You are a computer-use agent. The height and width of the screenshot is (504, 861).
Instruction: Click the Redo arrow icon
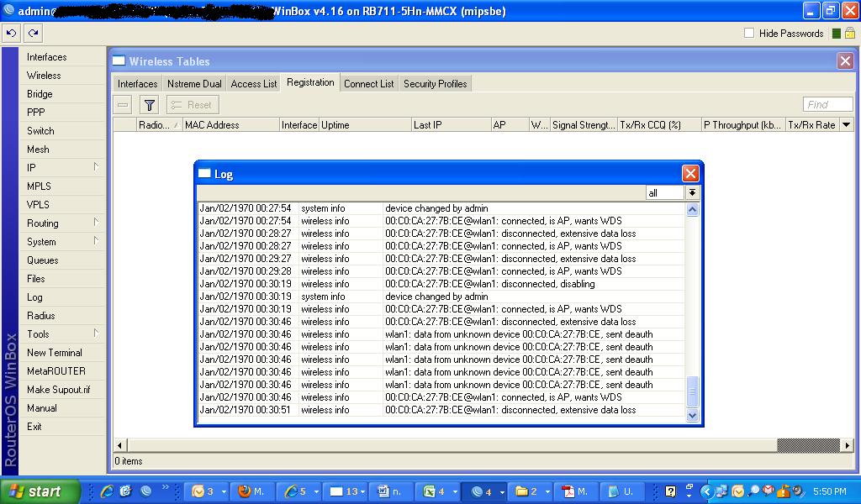[x=33, y=34]
